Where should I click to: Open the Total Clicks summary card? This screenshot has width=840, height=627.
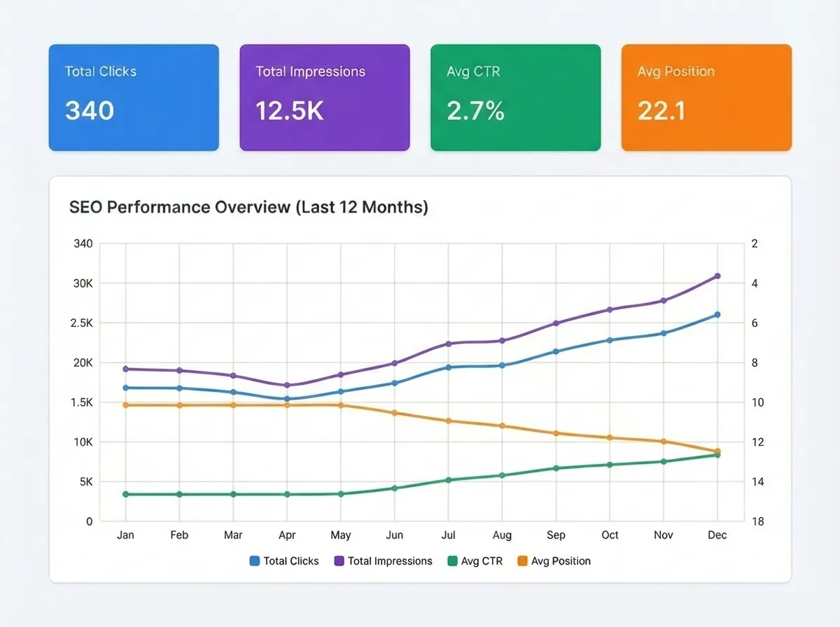134,97
